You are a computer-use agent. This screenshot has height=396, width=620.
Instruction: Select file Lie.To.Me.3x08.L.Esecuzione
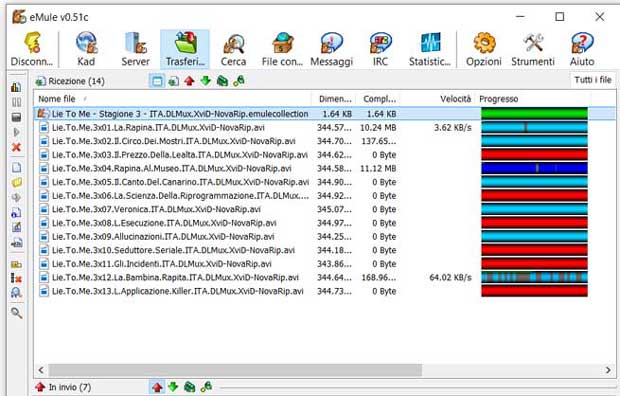click(324, 223)
